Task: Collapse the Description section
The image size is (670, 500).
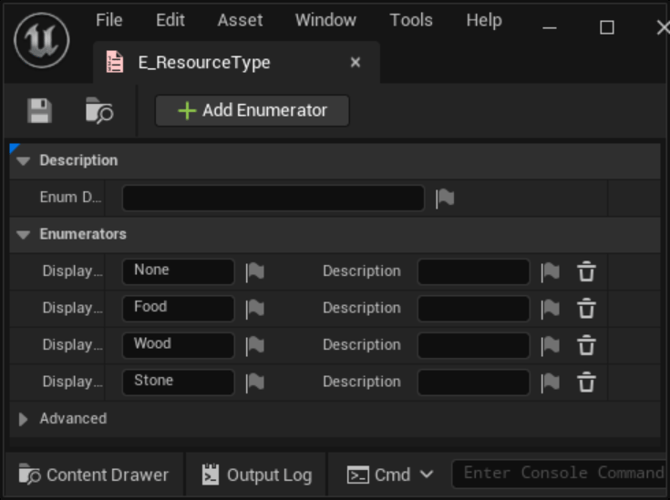Action: pyautogui.click(x=24, y=161)
